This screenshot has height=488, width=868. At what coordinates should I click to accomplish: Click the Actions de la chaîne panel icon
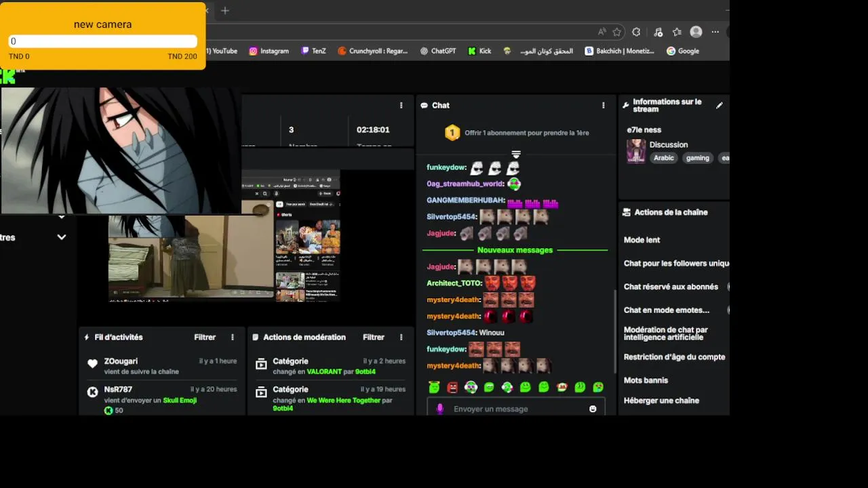627,212
